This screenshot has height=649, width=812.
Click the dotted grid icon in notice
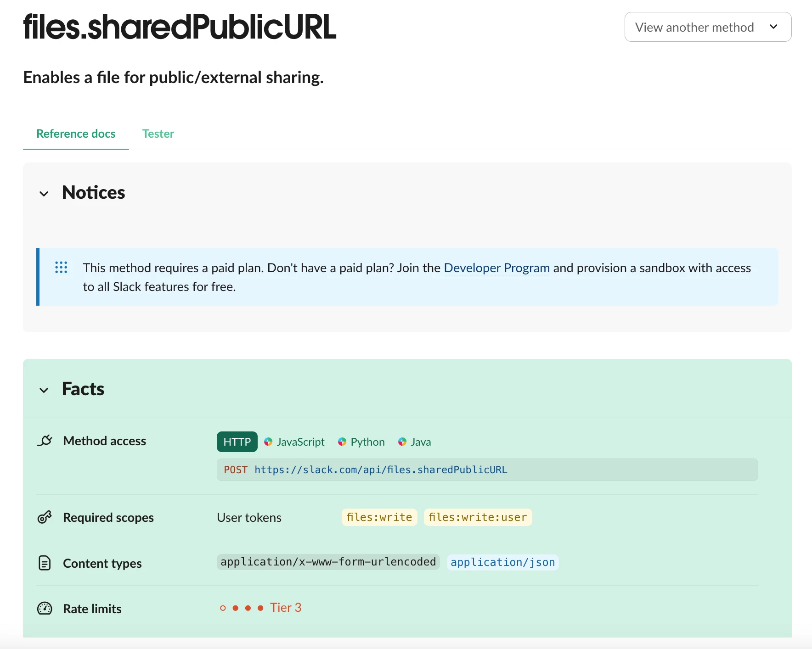pyautogui.click(x=61, y=268)
